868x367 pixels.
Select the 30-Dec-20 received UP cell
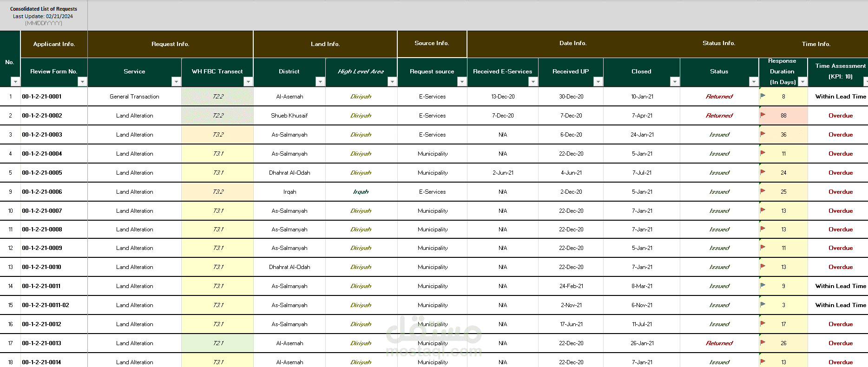[x=571, y=97]
